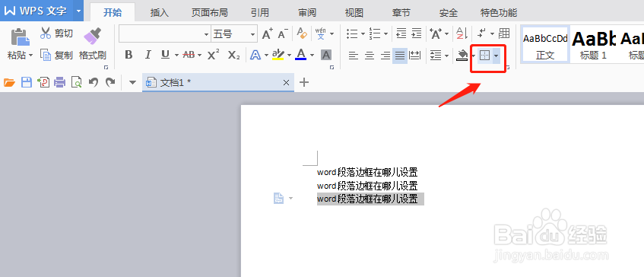The image size is (644, 277).
Task: Toggle italic formatting
Action: pyautogui.click(x=148, y=55)
